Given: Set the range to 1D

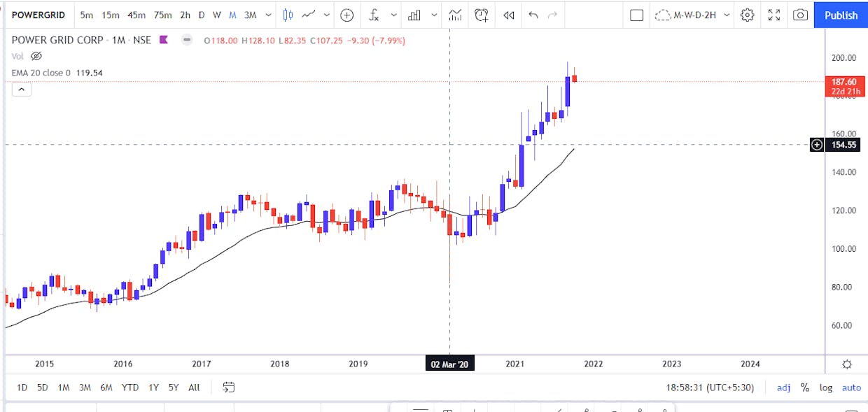Looking at the screenshot, I should [22, 388].
